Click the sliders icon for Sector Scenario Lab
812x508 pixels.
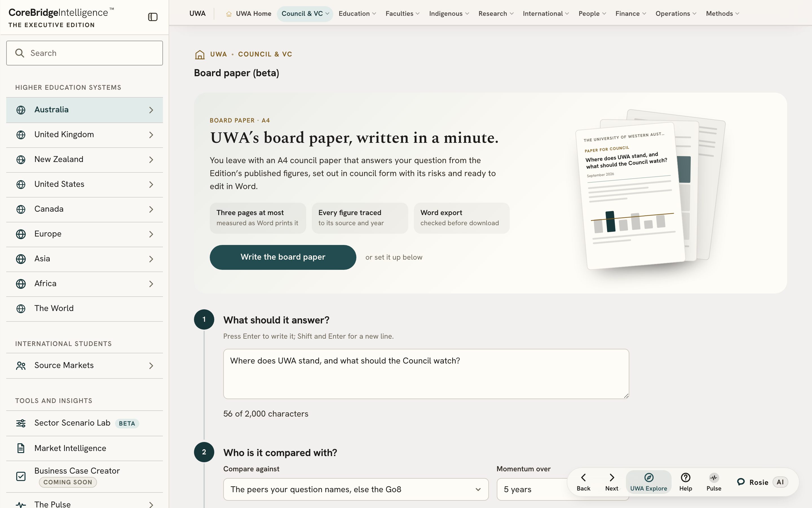point(21,423)
